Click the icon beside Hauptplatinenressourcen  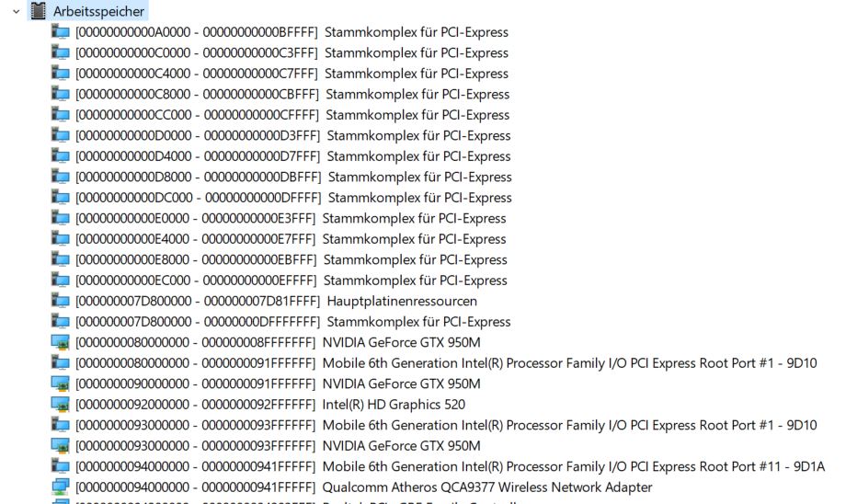61,301
